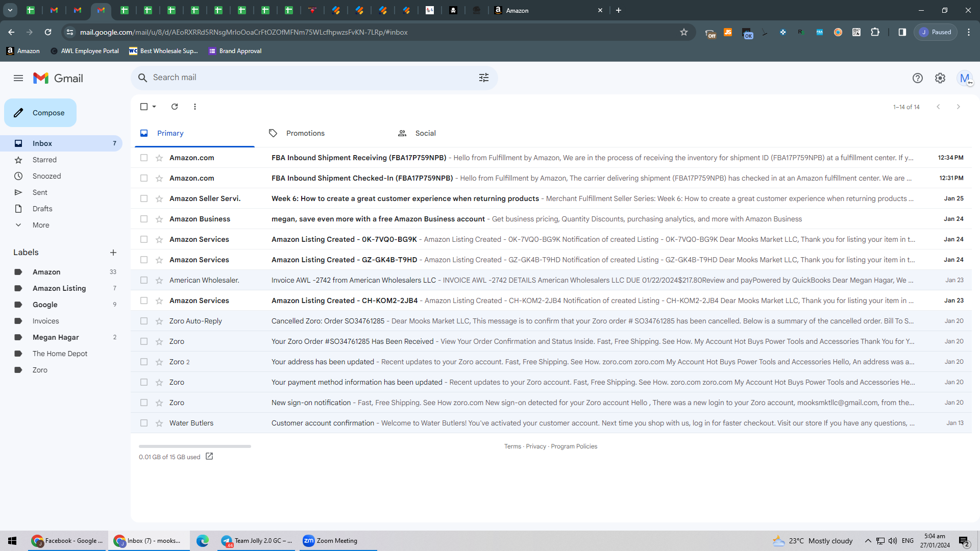
Task: Bookmark this page with star icon
Action: tap(684, 32)
